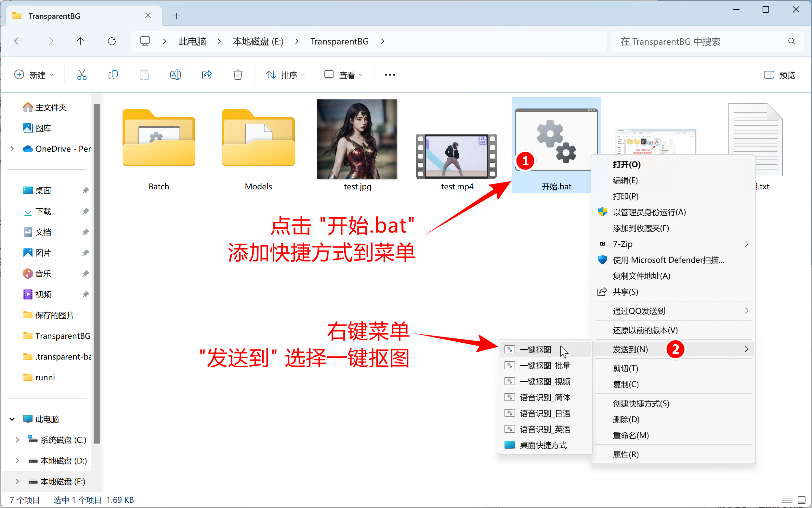Expand chevron after TransparentBG in address bar

point(383,41)
